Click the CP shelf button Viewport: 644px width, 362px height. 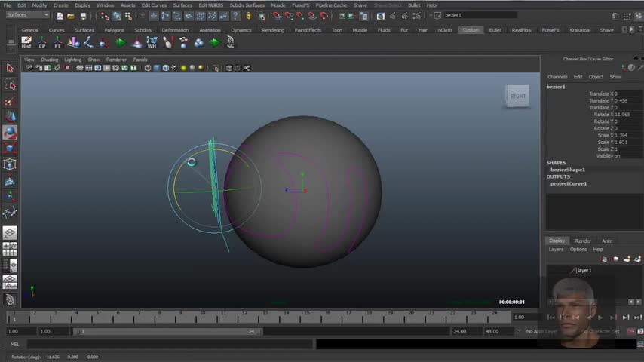42,43
